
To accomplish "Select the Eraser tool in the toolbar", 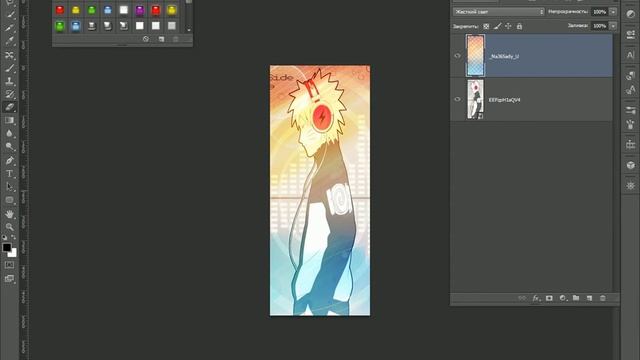I will tap(9, 107).
